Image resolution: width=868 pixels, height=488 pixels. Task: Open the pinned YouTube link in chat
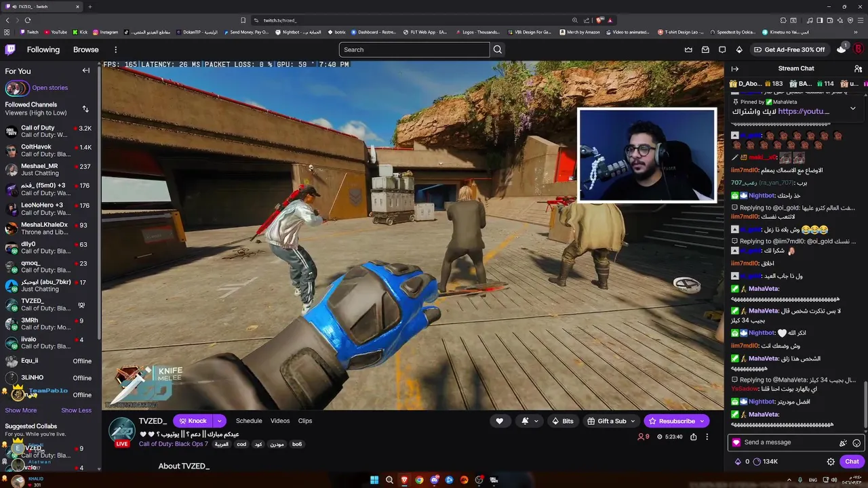tap(804, 111)
